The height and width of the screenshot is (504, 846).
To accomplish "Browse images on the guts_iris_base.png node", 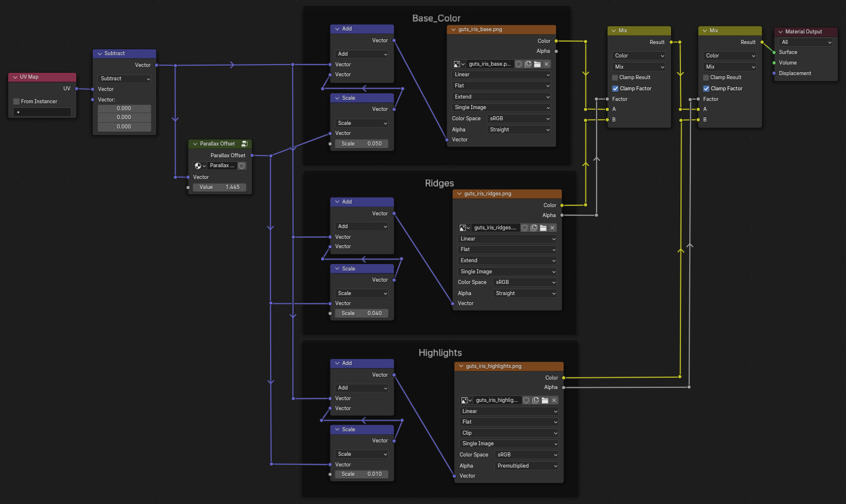I will [x=458, y=64].
